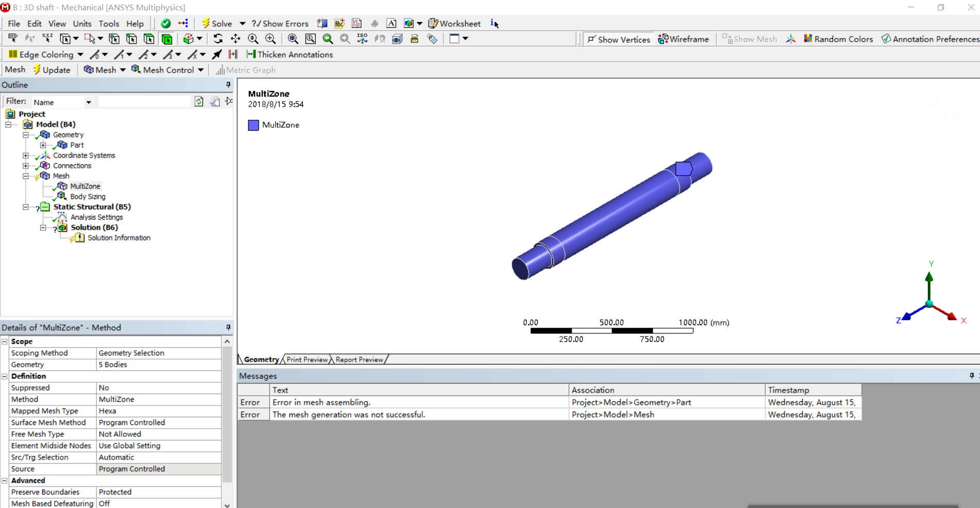
Task: Click the Magnifier Window icon
Action: [311, 39]
